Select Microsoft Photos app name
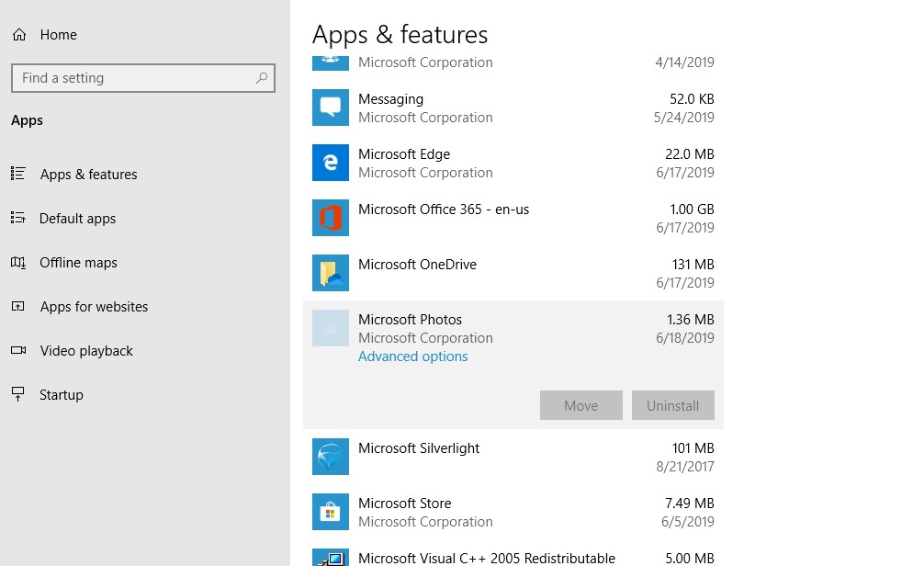Viewport: 924px width, 566px height. pyautogui.click(x=411, y=320)
